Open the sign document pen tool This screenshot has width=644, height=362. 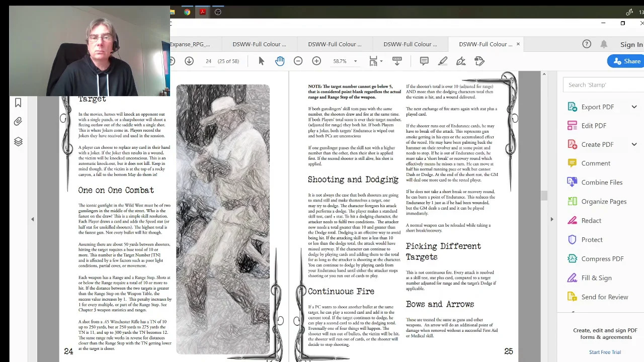(x=461, y=61)
